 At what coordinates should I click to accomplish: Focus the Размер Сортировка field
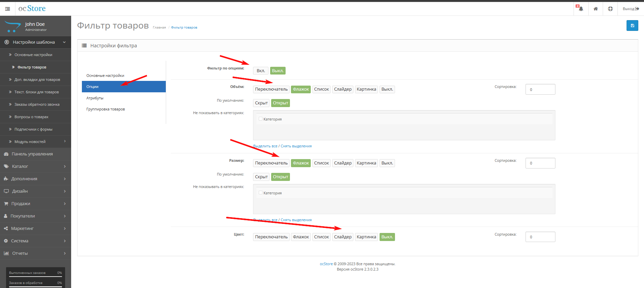540,163
